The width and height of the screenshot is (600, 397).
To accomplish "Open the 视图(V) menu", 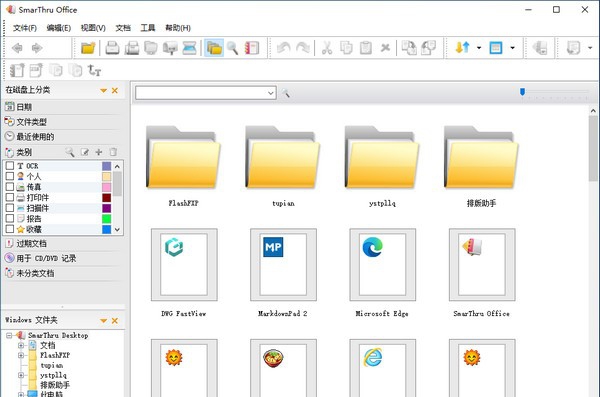I will pyautogui.click(x=93, y=28).
